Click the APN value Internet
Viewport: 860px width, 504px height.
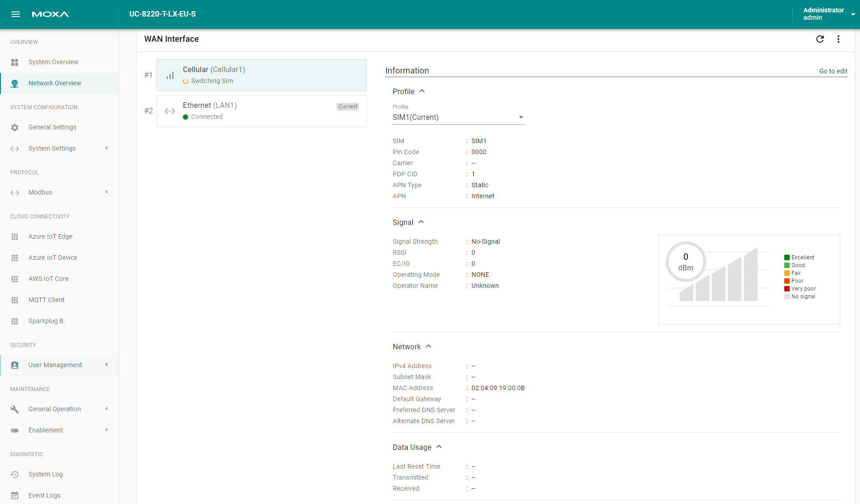[483, 196]
